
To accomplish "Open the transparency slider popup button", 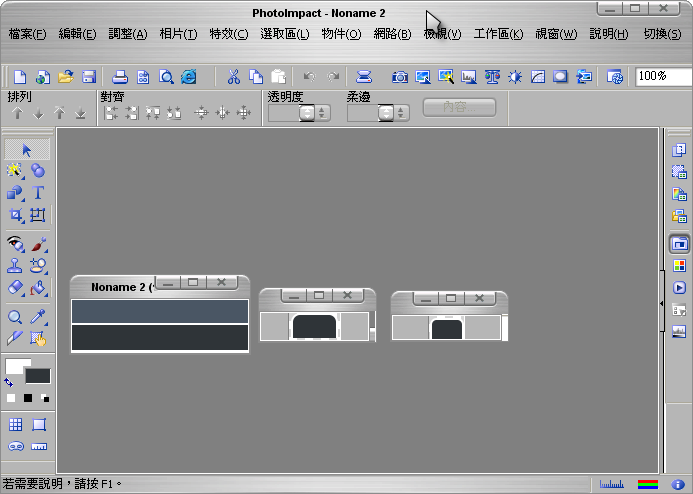I will [x=307, y=113].
